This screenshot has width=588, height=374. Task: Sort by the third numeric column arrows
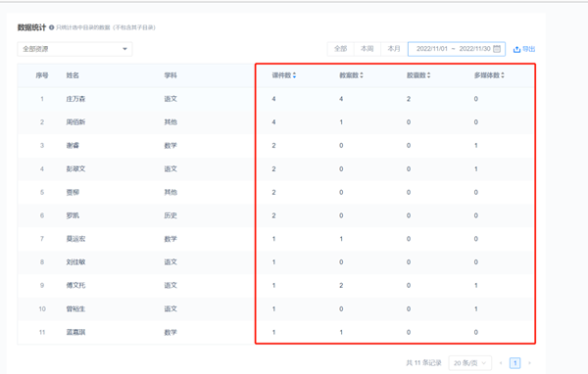click(428, 75)
